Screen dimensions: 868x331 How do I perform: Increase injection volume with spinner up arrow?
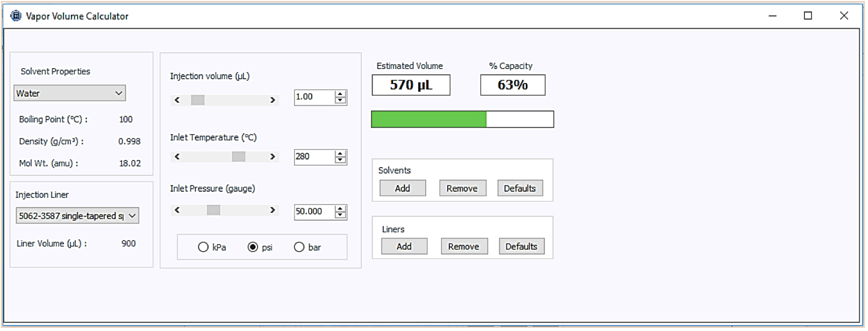(341, 94)
